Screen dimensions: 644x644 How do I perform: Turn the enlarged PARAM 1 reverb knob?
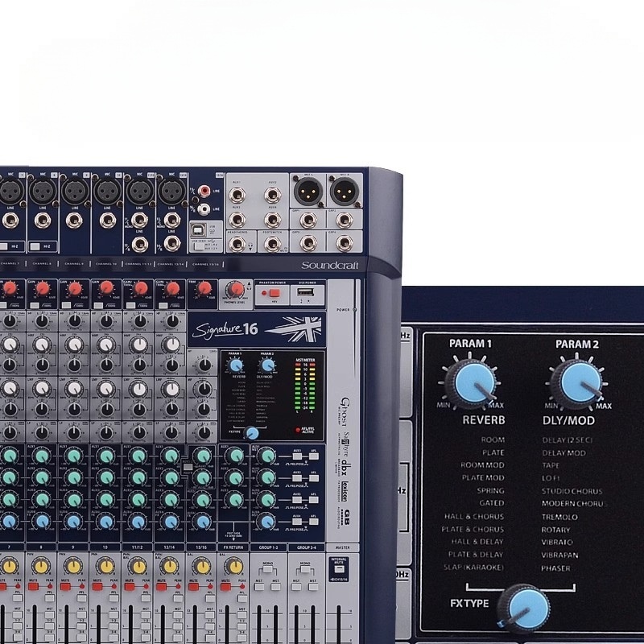(x=471, y=383)
